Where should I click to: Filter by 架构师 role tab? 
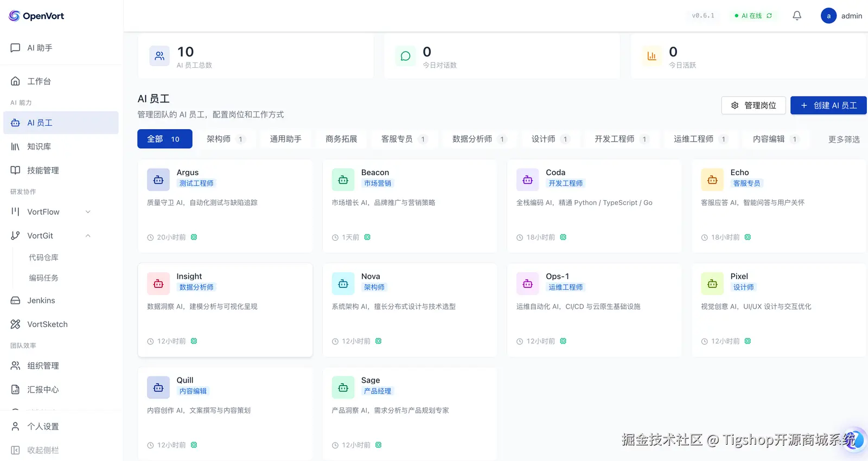coord(226,139)
